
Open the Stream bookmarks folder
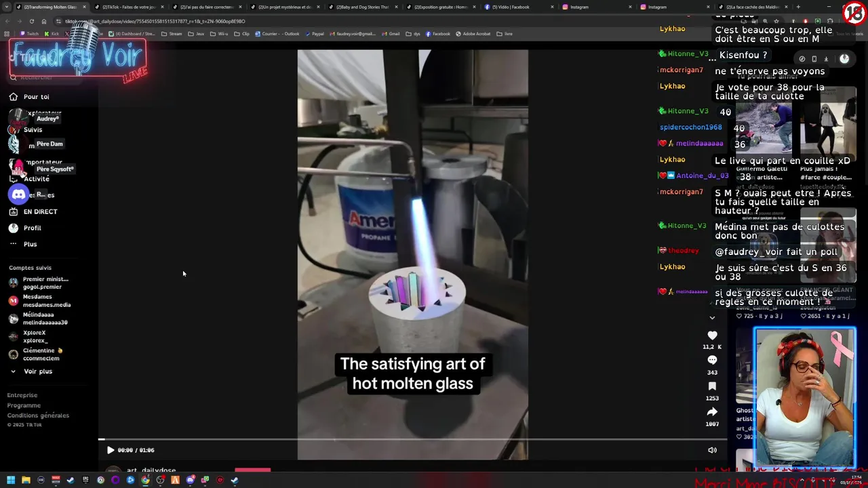click(x=172, y=34)
